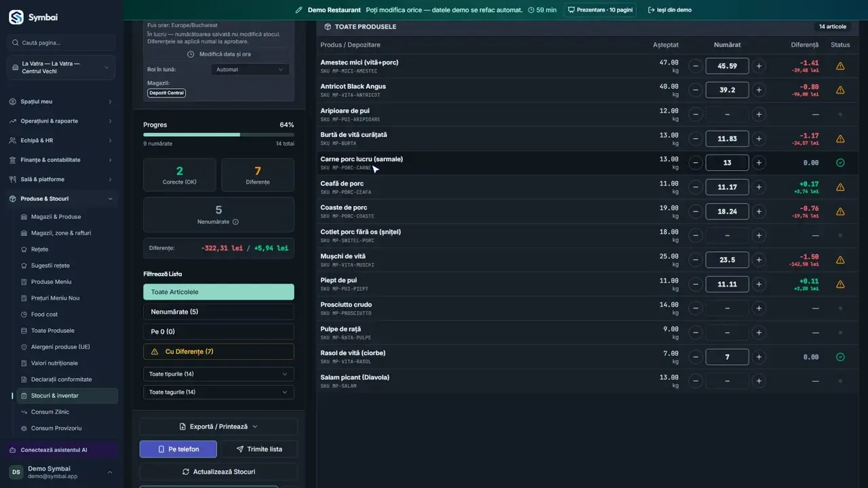Collapse the Produse & Stocuri section
The width and height of the screenshot is (868, 488).
(61, 199)
